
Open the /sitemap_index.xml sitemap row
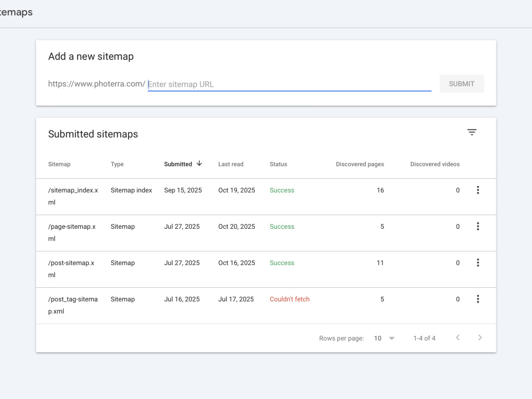266,196
